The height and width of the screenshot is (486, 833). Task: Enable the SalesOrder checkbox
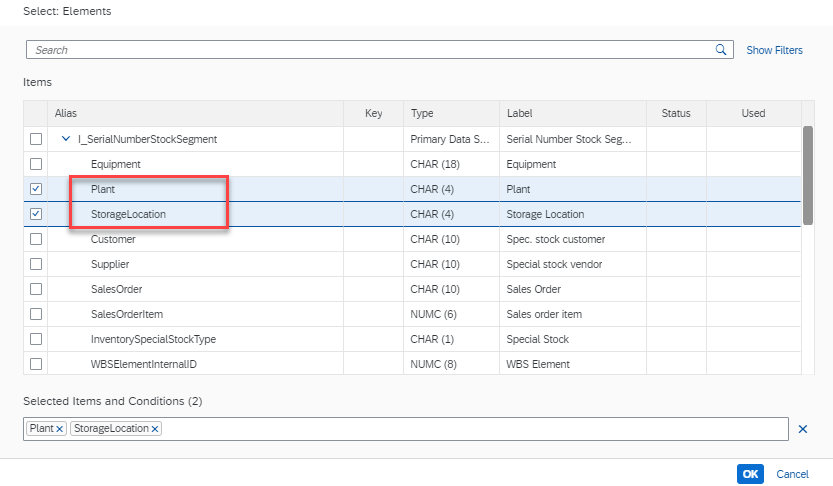coord(36,289)
